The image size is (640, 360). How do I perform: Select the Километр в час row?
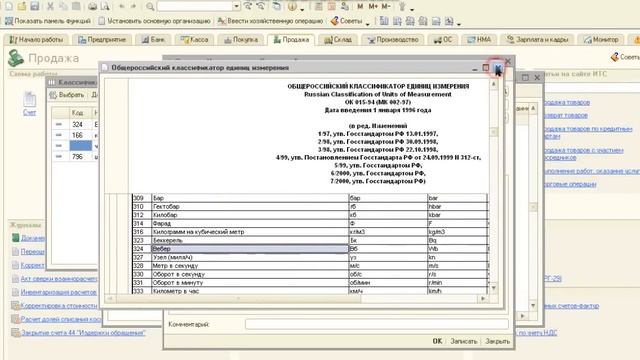point(309,291)
